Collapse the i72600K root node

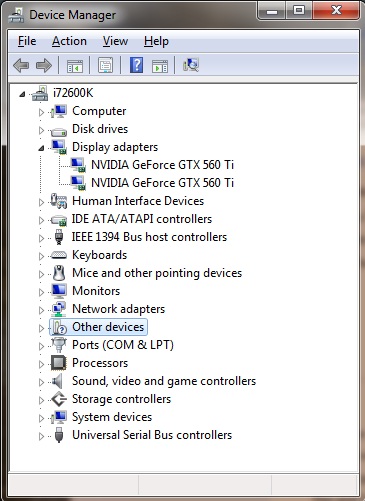[22, 94]
